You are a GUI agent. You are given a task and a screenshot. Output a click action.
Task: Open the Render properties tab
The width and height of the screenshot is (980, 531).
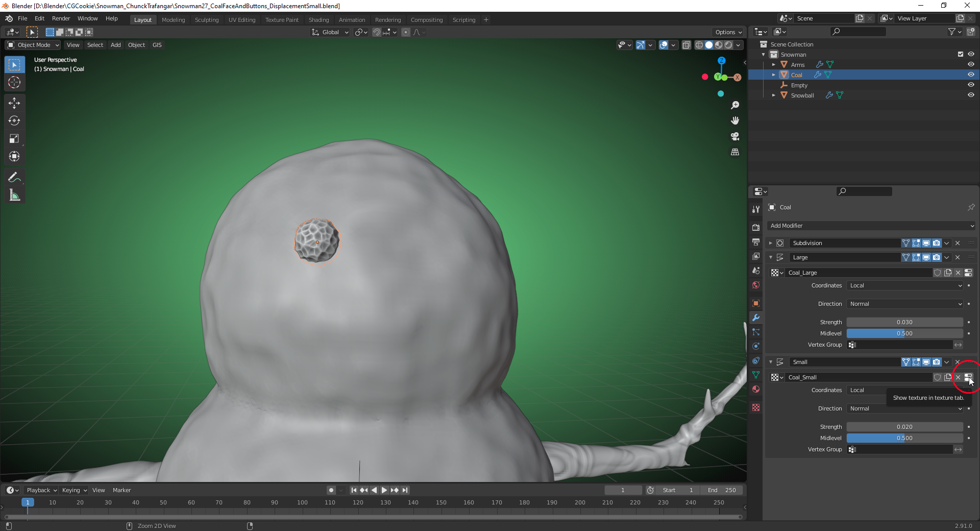click(x=756, y=227)
